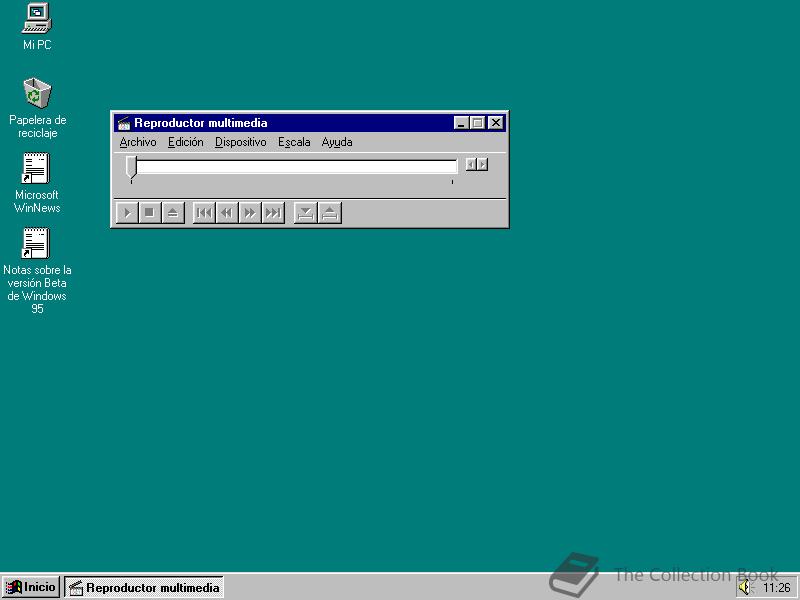Select the Microsoft WinNews shortcut icon

click(x=36, y=183)
